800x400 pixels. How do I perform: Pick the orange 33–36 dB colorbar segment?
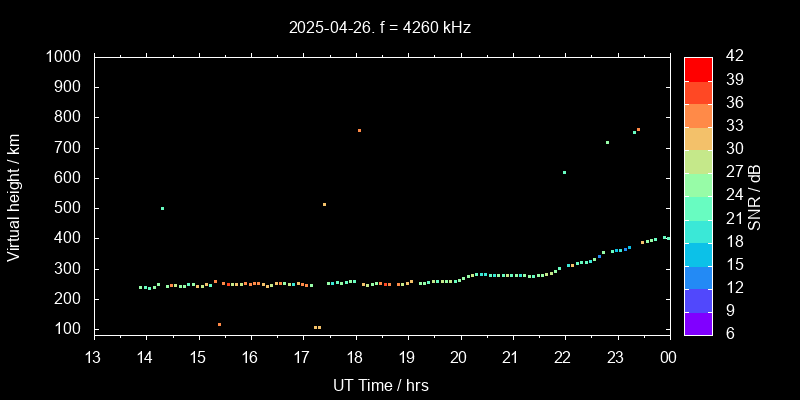click(x=698, y=115)
